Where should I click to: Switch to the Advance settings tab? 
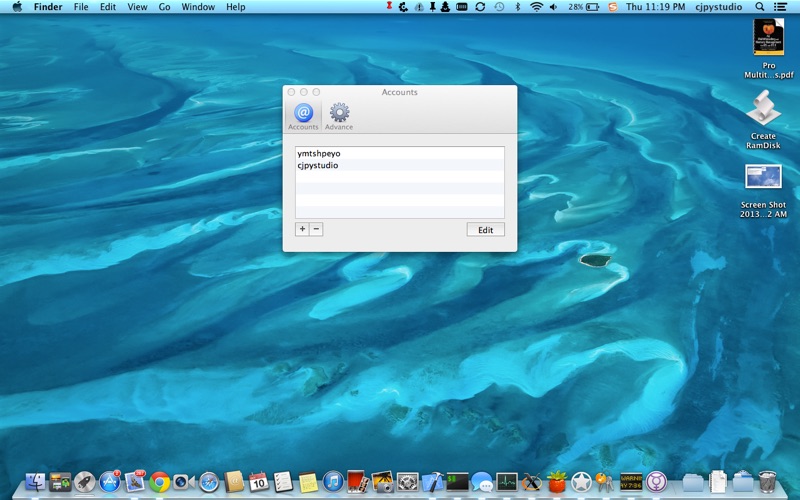pos(339,116)
